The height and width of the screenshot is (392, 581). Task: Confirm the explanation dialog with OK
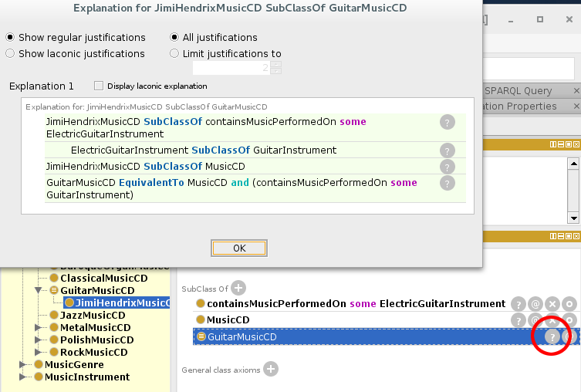(x=239, y=248)
